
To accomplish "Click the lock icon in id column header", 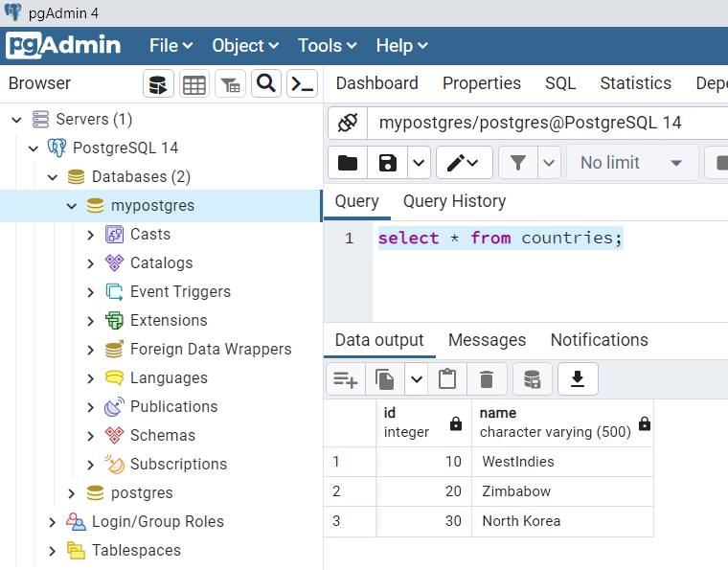I will [456, 423].
